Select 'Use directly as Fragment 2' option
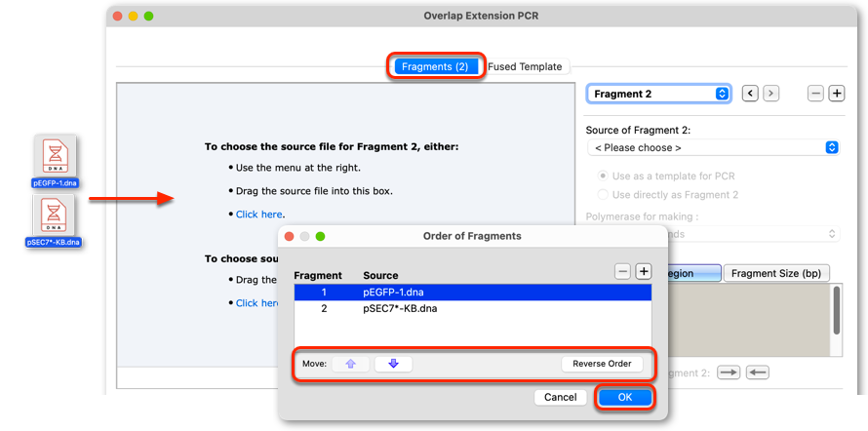This screenshot has height=431, width=868. click(x=668, y=195)
